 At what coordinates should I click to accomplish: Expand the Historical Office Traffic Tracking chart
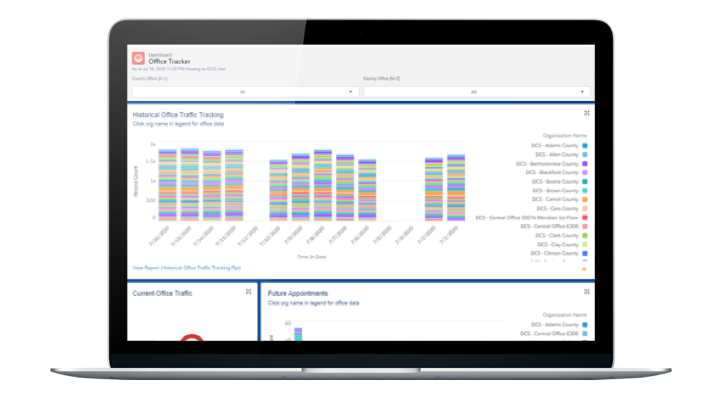(x=586, y=113)
